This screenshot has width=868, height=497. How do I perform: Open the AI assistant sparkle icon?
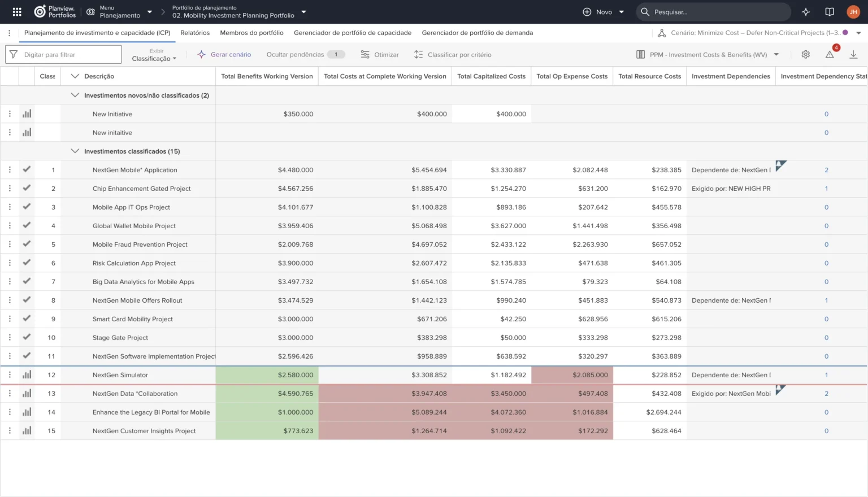click(x=806, y=12)
